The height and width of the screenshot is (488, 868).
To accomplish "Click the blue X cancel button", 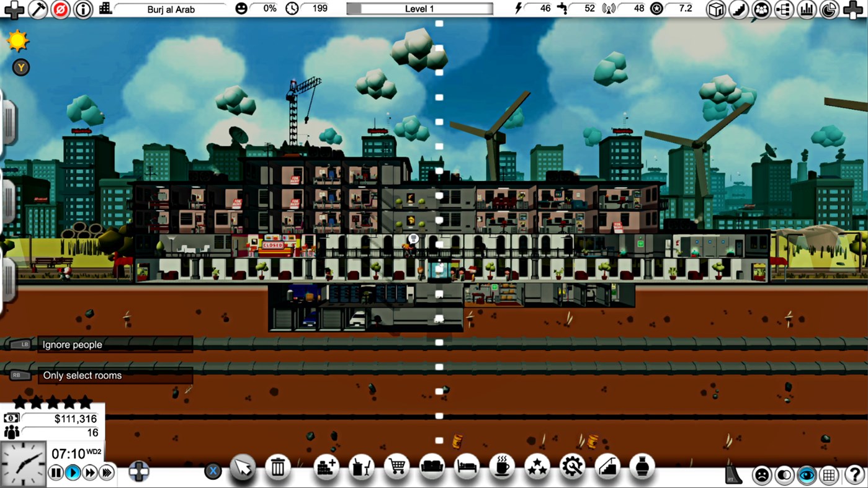I will coord(213,471).
